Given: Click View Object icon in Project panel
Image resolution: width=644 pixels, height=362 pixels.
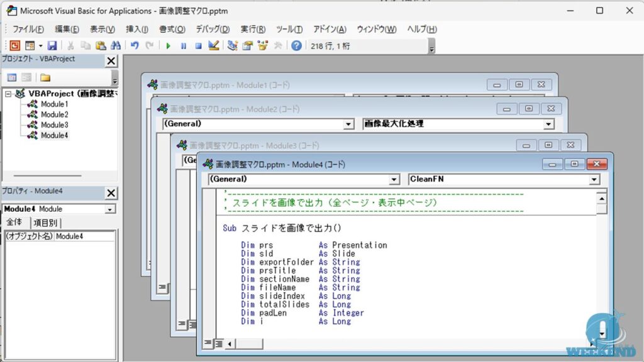Looking at the screenshot, I should click(26, 77).
